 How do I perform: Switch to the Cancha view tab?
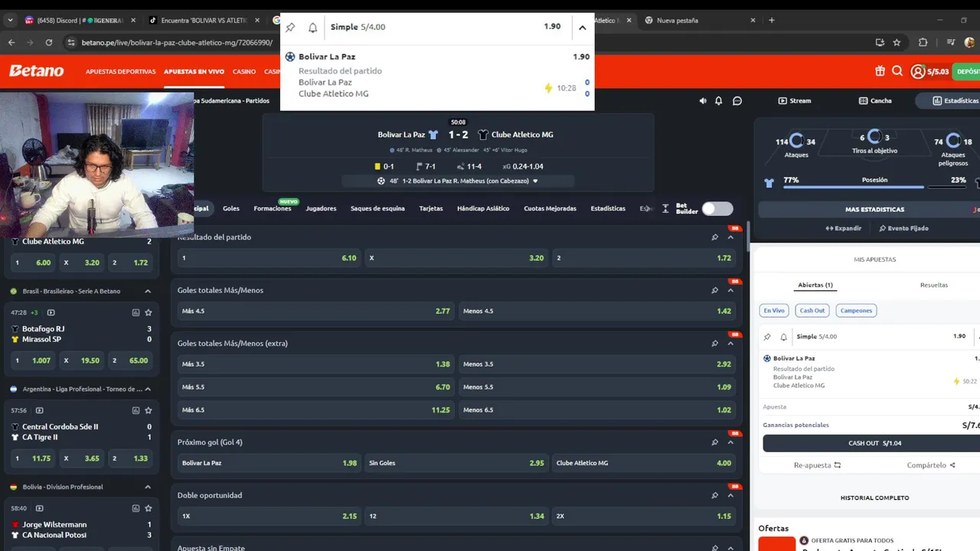(874, 101)
